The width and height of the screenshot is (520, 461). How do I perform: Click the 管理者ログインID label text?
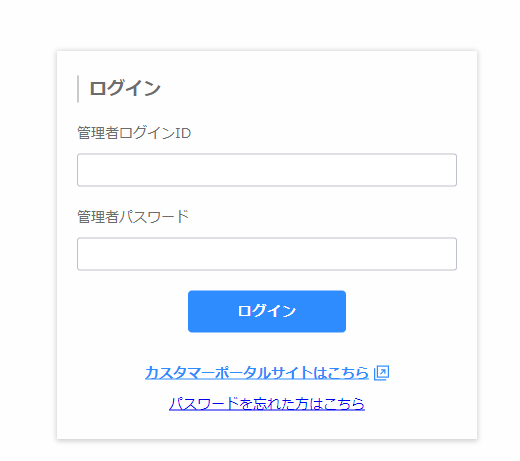point(134,133)
